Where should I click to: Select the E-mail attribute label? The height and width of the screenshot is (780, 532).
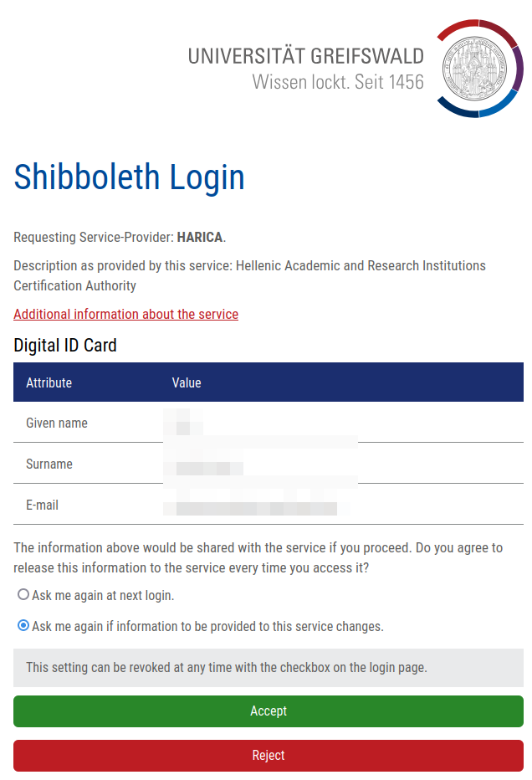[43, 505]
